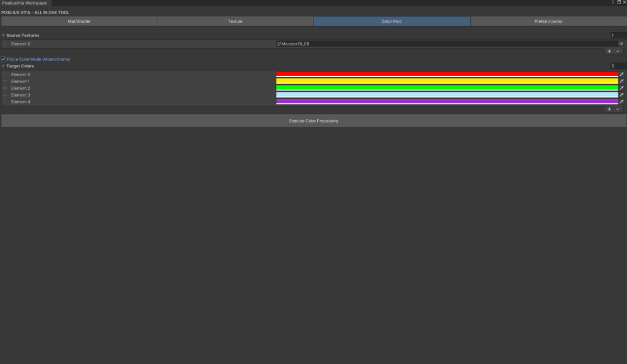This screenshot has width=627, height=364.
Task: Click the Monster36_05 texture field
Action: point(447,44)
